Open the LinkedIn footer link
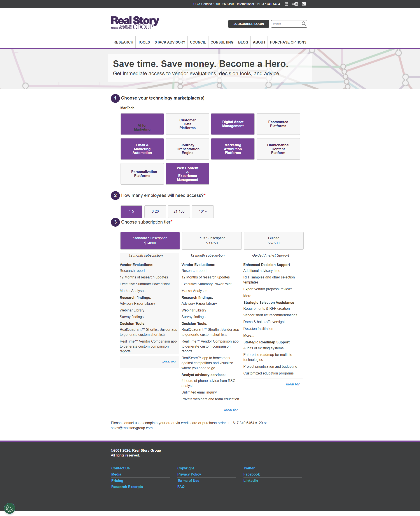 tap(250, 480)
